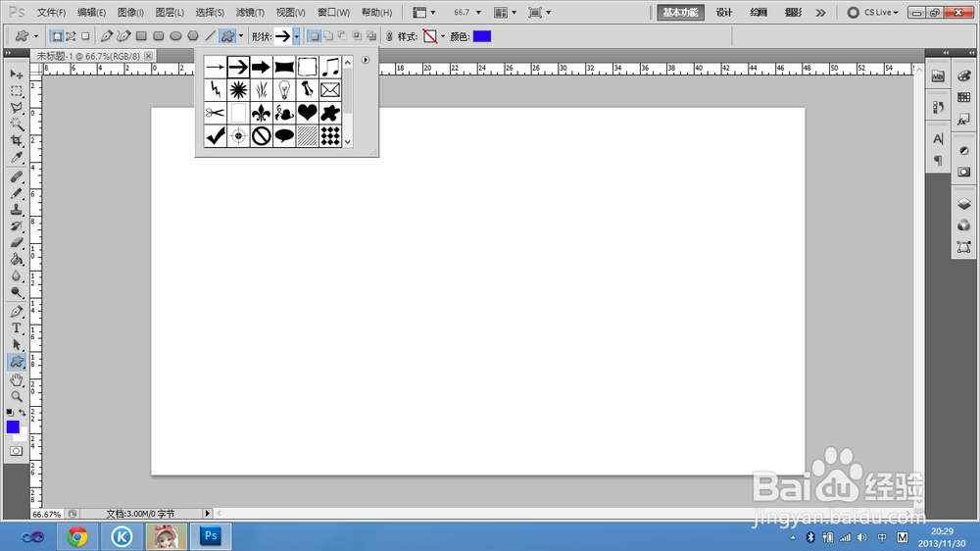Choose the speech bubble shape preset
Image resolution: width=980 pixels, height=551 pixels.
(284, 135)
